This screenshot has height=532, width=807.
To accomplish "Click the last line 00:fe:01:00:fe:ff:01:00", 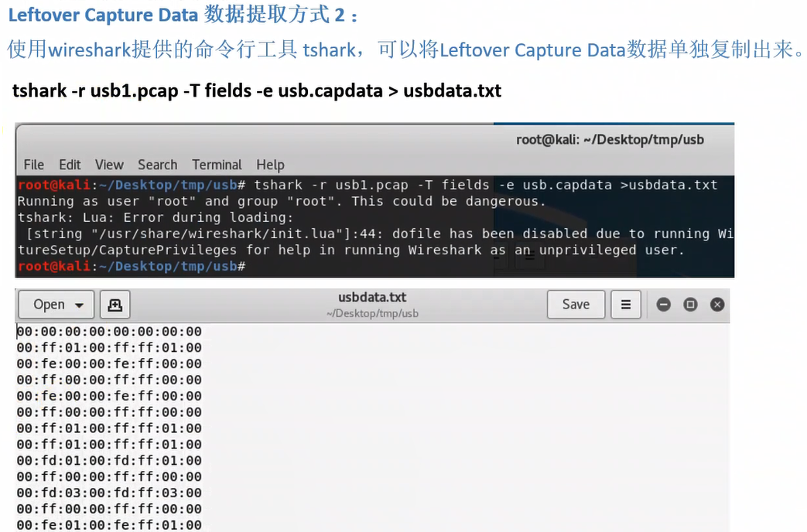I will [109, 525].
